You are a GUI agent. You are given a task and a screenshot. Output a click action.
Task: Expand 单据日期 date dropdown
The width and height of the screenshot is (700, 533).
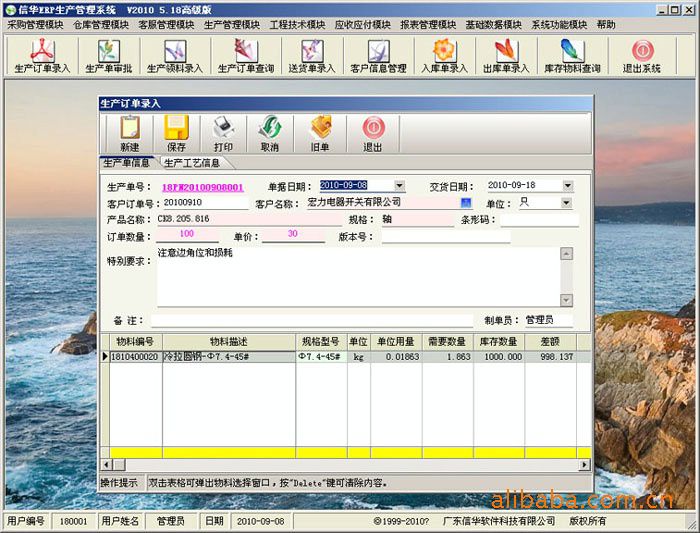click(x=400, y=185)
